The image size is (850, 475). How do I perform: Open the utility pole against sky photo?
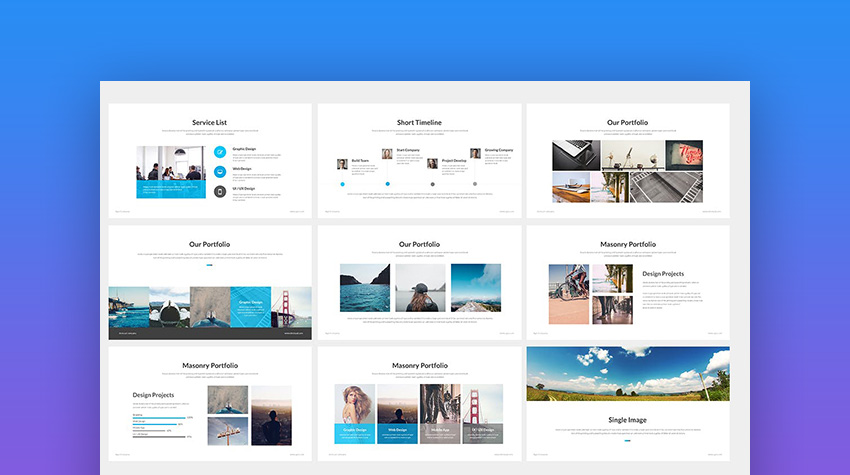[228, 431]
